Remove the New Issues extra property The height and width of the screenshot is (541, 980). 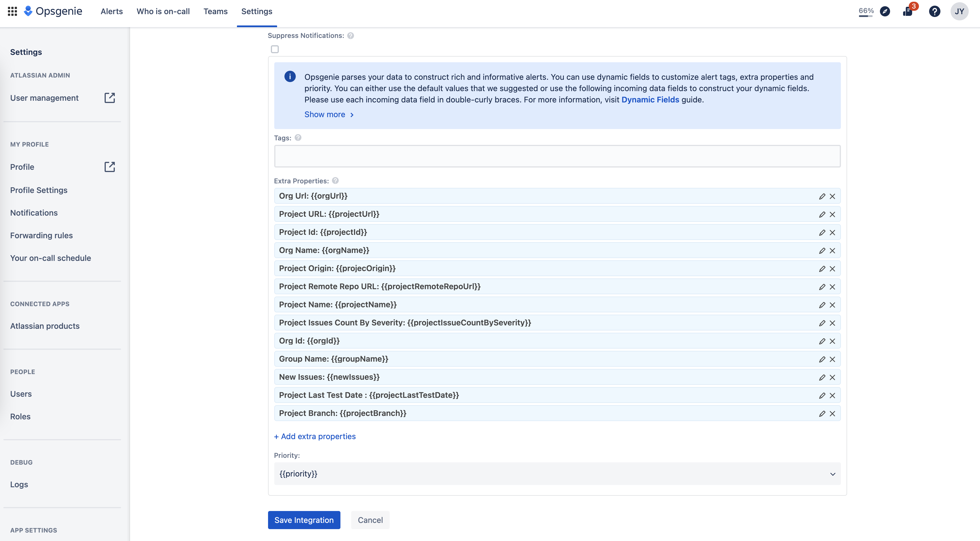click(832, 377)
